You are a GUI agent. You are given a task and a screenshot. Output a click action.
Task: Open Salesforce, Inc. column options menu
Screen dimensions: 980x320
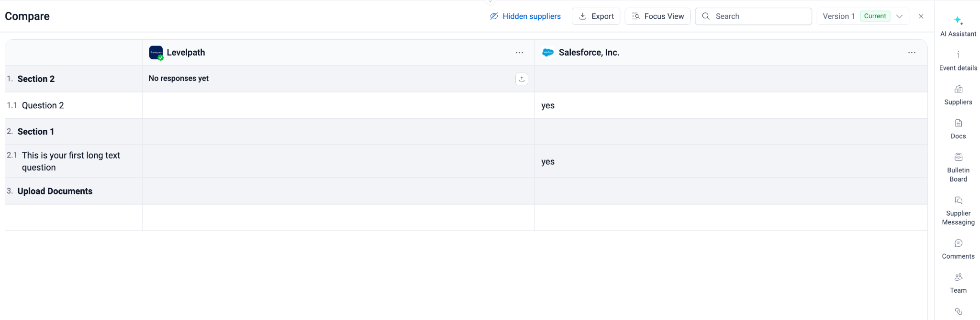(912, 53)
